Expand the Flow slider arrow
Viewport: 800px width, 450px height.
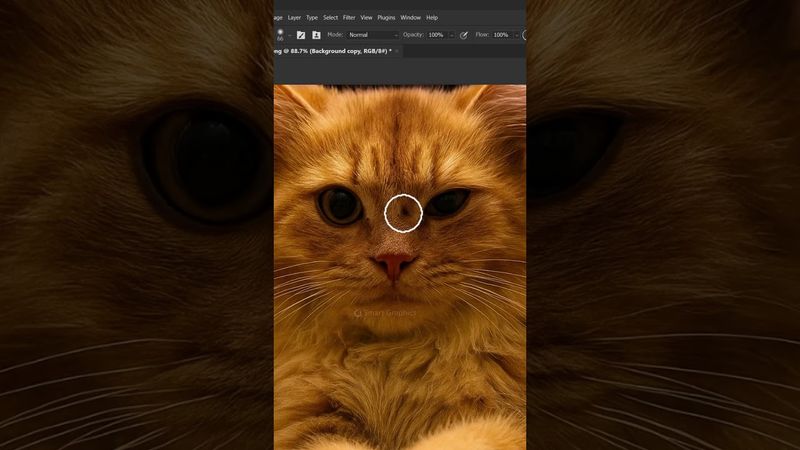coord(517,35)
